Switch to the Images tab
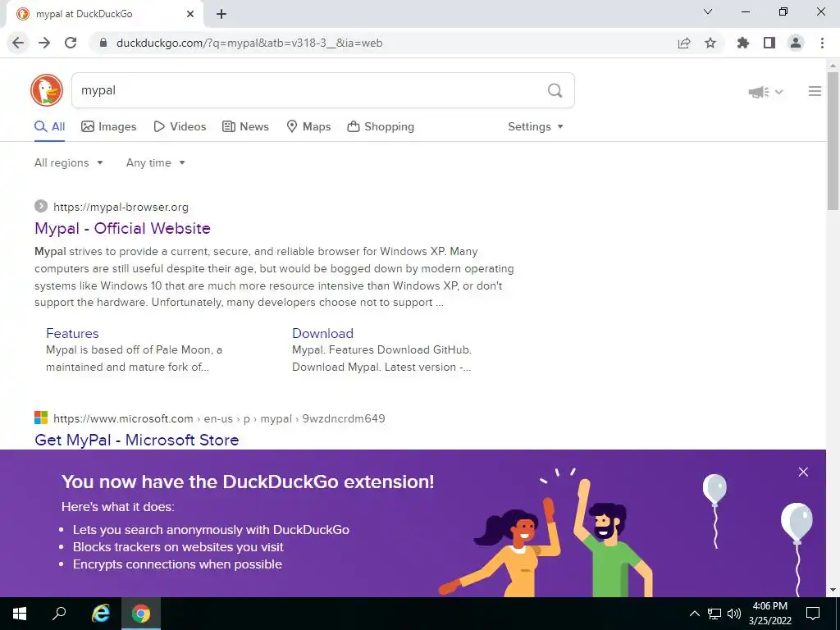840x630 pixels. click(109, 126)
